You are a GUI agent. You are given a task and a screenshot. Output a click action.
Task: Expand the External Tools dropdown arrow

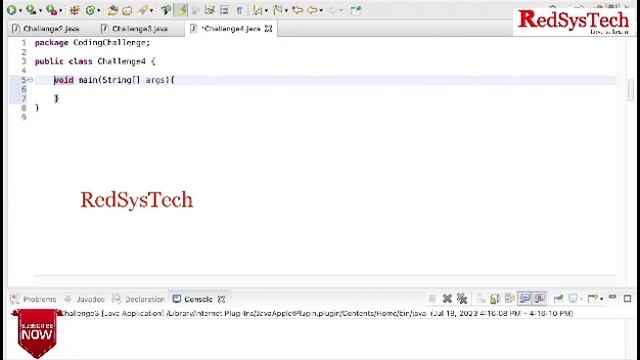click(61, 11)
